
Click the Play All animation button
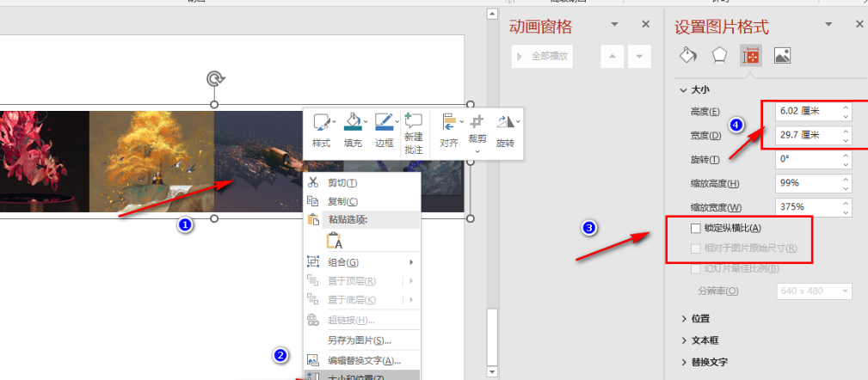pyautogui.click(x=542, y=57)
